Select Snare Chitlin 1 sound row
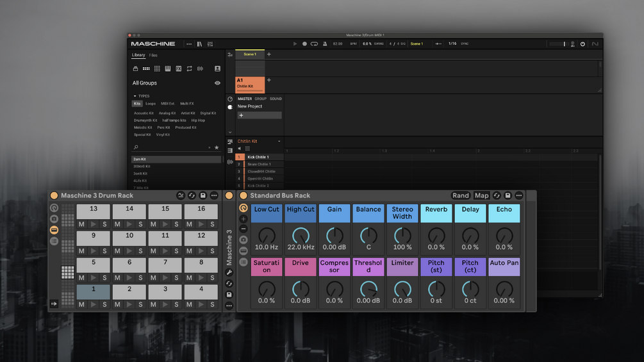 coord(259,164)
